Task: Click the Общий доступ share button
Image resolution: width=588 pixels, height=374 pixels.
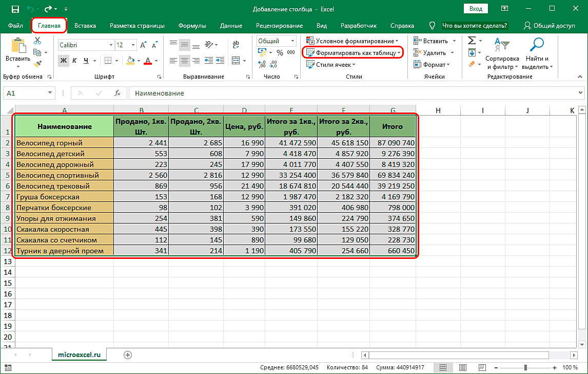Action: pos(549,26)
